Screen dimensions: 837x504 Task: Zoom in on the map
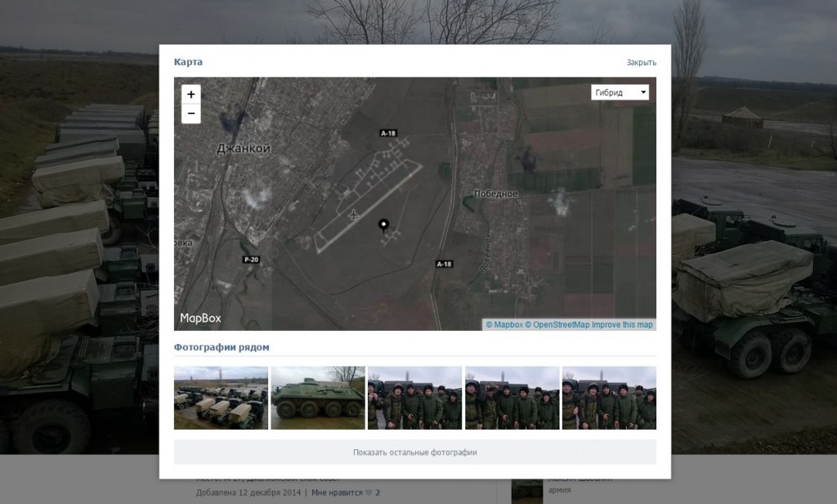coord(191,95)
